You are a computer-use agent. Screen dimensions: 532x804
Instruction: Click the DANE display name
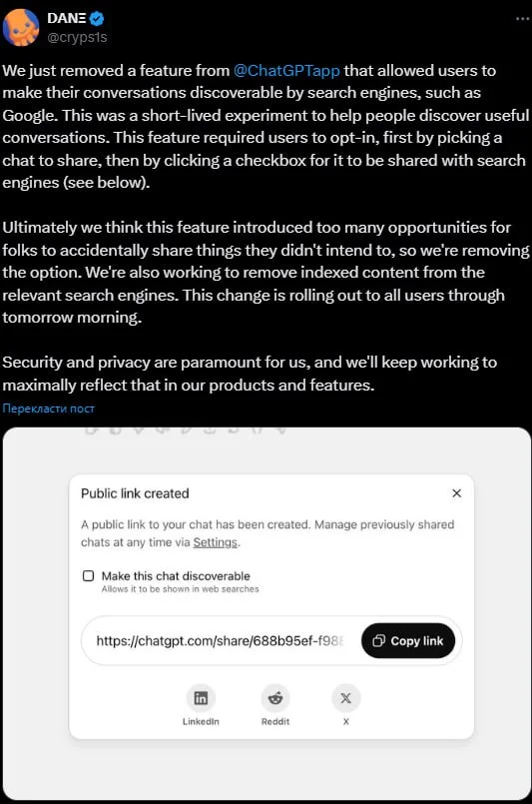tap(67, 18)
